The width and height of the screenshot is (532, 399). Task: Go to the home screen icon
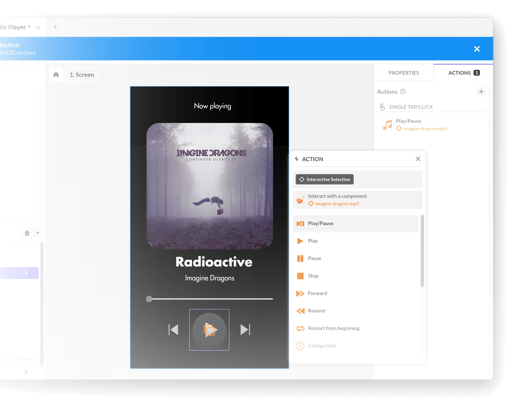pos(56,75)
